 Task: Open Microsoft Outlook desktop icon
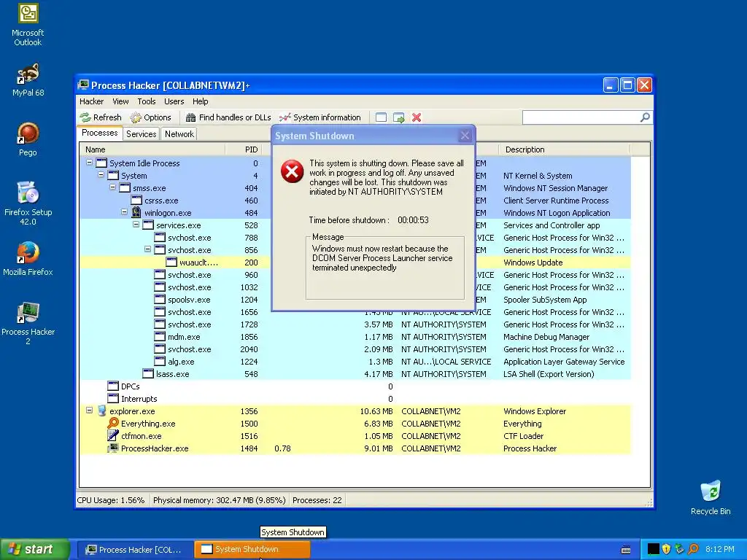(28, 25)
